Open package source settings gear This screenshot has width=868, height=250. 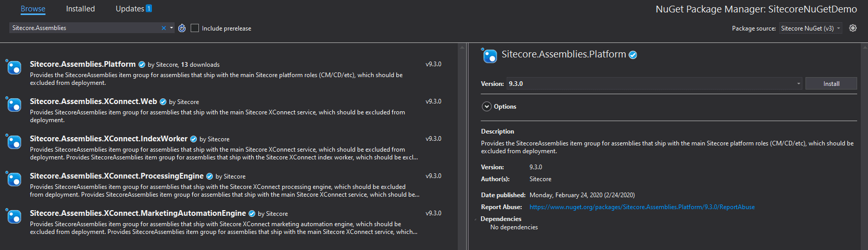(853, 28)
